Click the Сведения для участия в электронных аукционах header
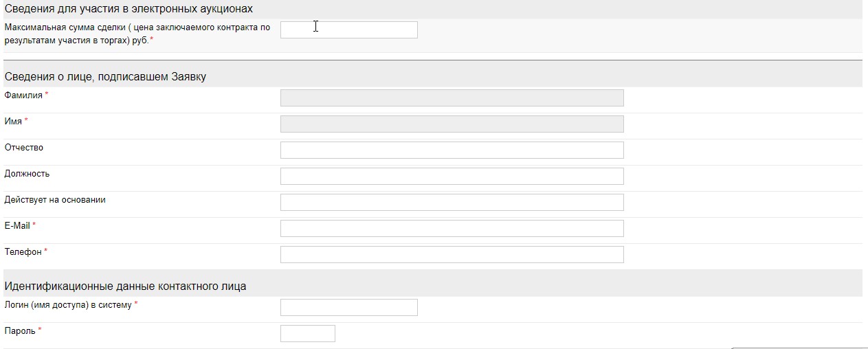The image size is (868, 349). (x=129, y=9)
